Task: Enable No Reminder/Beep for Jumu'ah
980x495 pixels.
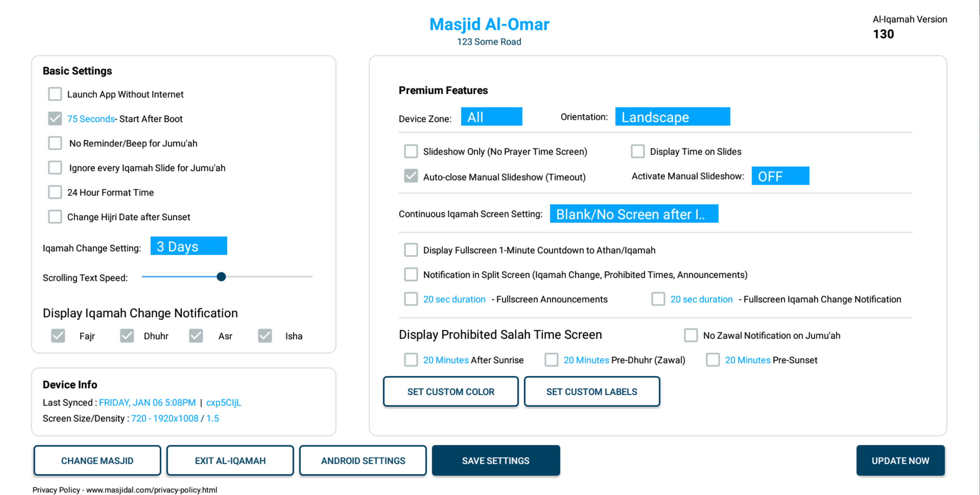Action: pos(55,143)
